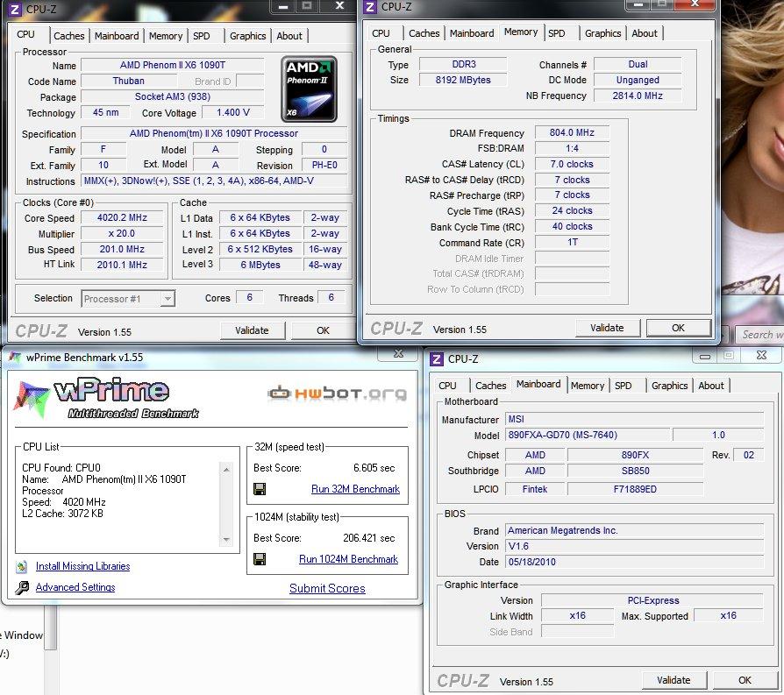
Task: Click the AMD Phenom II X6 processor logo
Action: (x=309, y=89)
